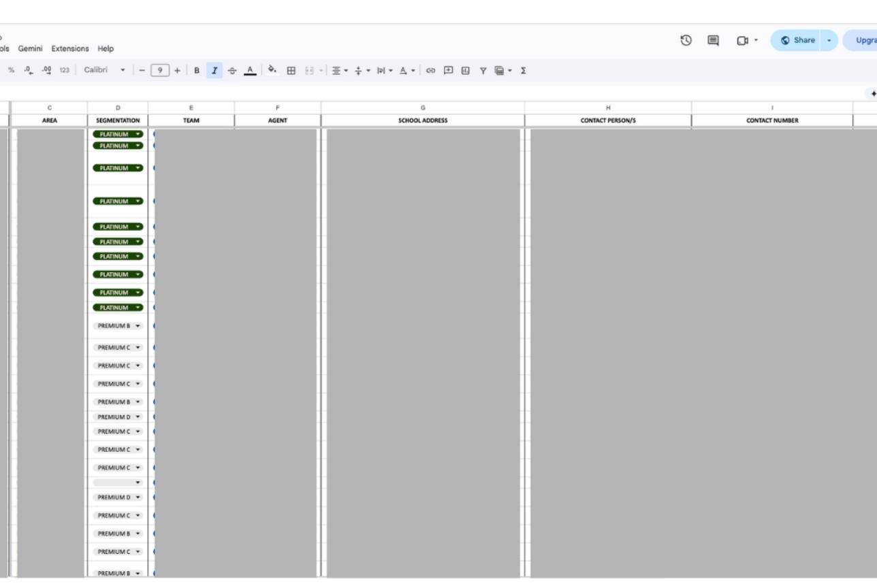Insert a link into the cell
The width and height of the screenshot is (877, 588).
tap(430, 70)
